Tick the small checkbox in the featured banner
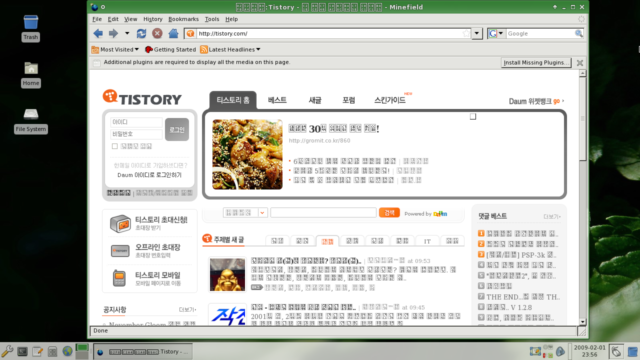 point(473,117)
